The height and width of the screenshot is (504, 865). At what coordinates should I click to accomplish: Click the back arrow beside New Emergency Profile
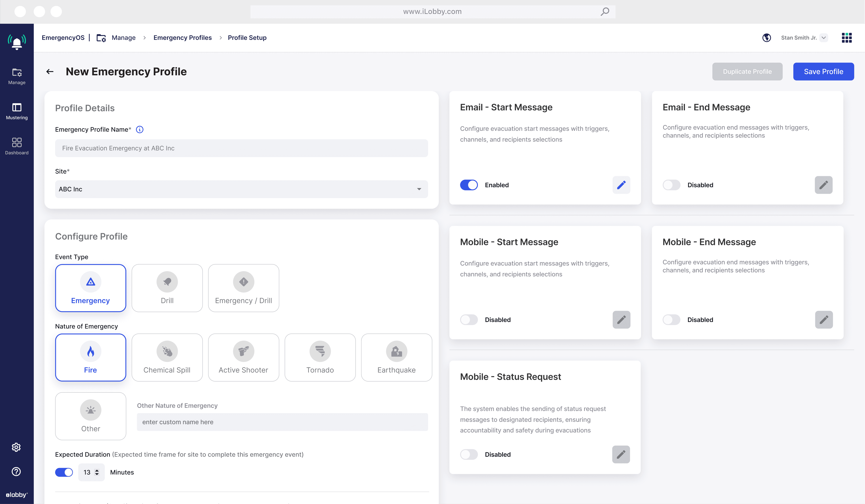[x=50, y=71]
